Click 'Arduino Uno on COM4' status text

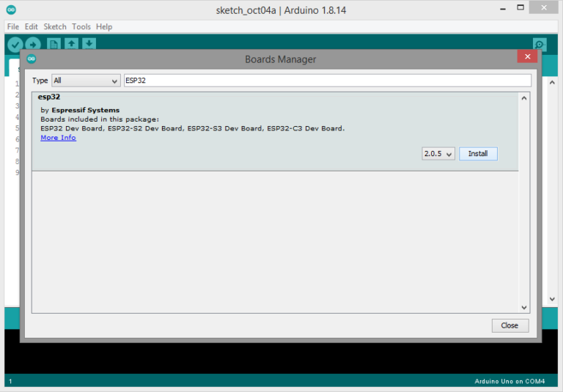[509, 381]
